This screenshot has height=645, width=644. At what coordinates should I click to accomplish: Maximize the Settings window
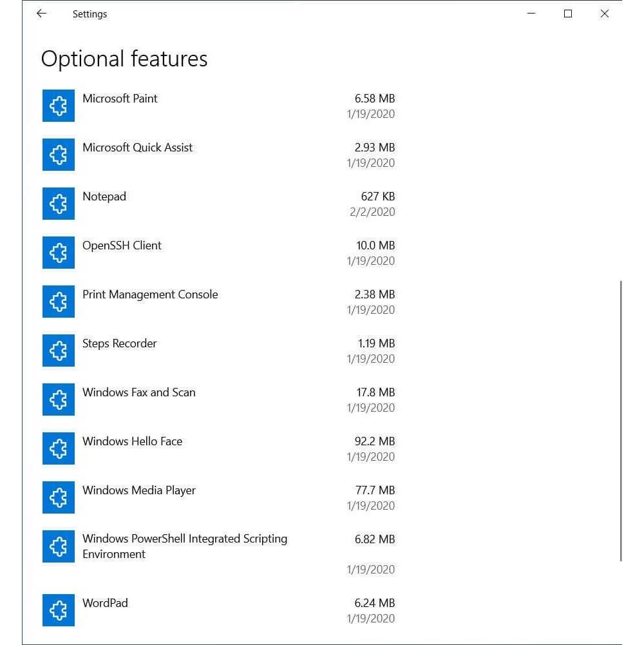(568, 14)
